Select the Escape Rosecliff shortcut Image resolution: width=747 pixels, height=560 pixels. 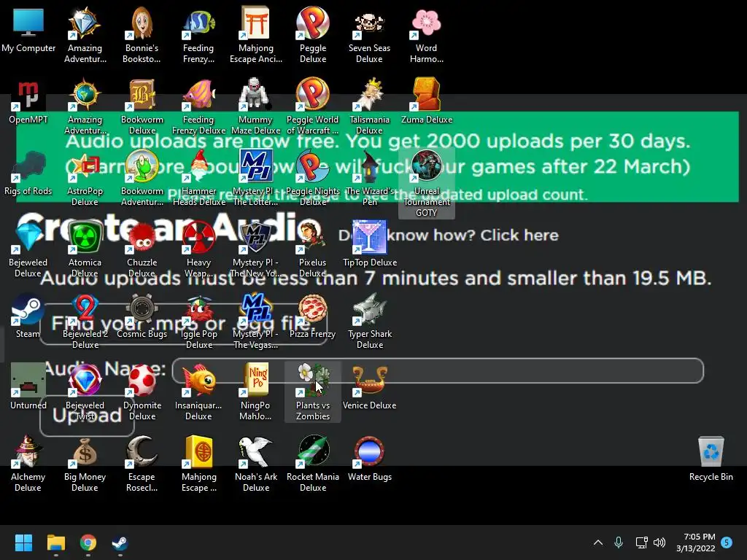coord(142,464)
